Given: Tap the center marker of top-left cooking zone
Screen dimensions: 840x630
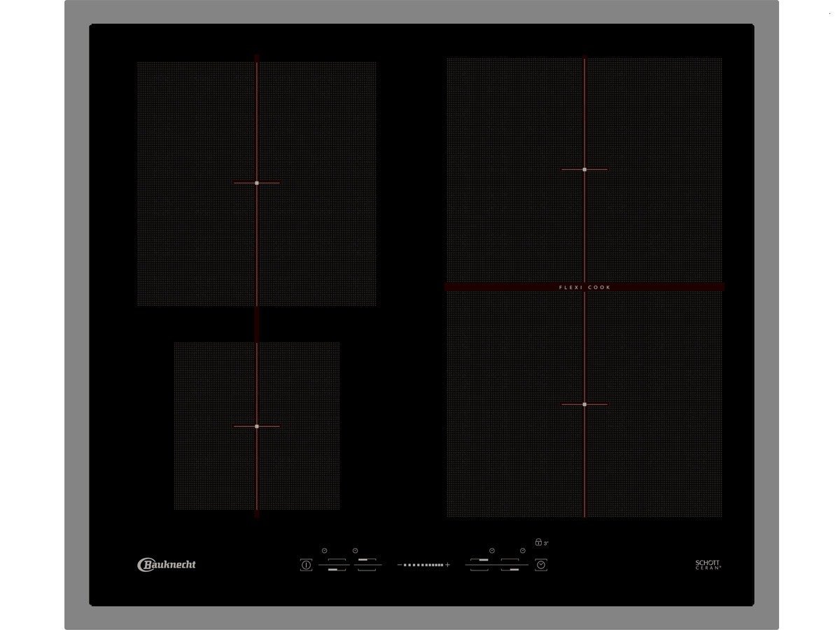Looking at the screenshot, I should (x=257, y=183).
